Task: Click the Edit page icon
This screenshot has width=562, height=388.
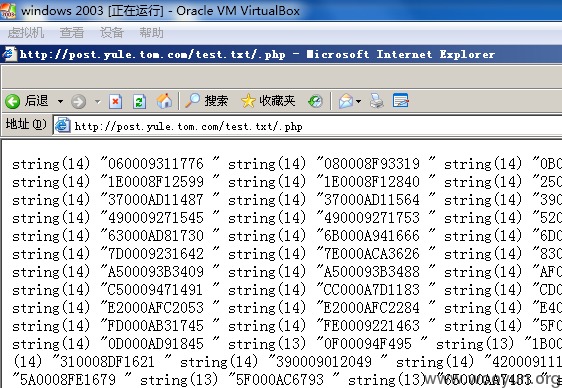Action: (400, 101)
